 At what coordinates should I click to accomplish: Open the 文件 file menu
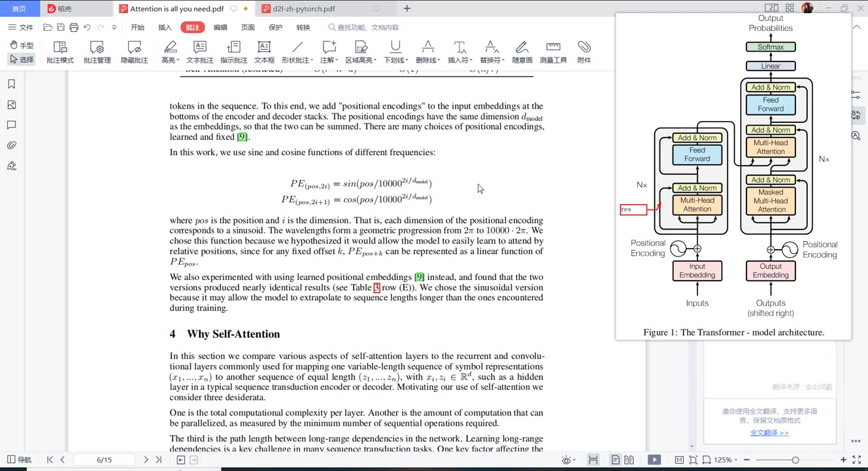(x=20, y=27)
